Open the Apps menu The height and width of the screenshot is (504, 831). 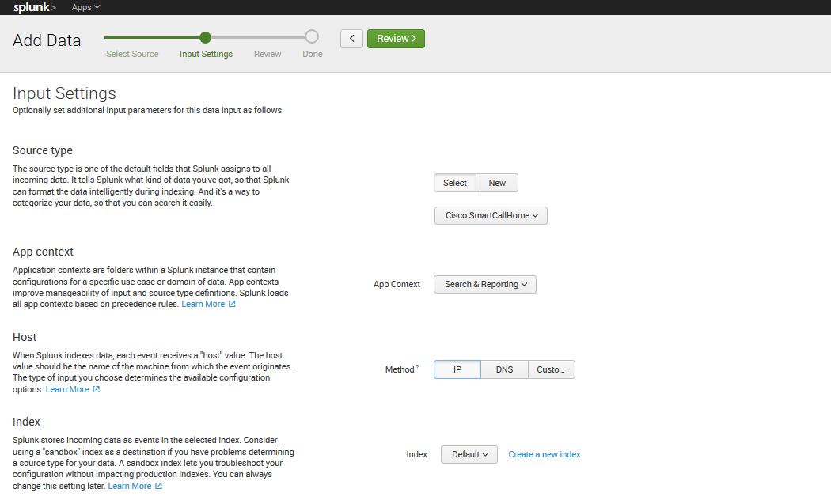tap(85, 7)
